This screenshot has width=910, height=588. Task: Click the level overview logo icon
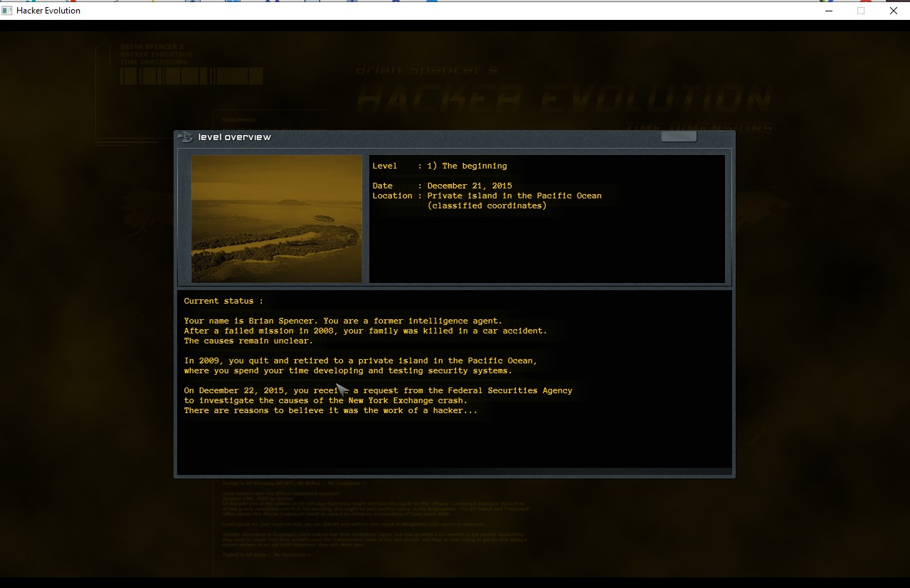(186, 137)
